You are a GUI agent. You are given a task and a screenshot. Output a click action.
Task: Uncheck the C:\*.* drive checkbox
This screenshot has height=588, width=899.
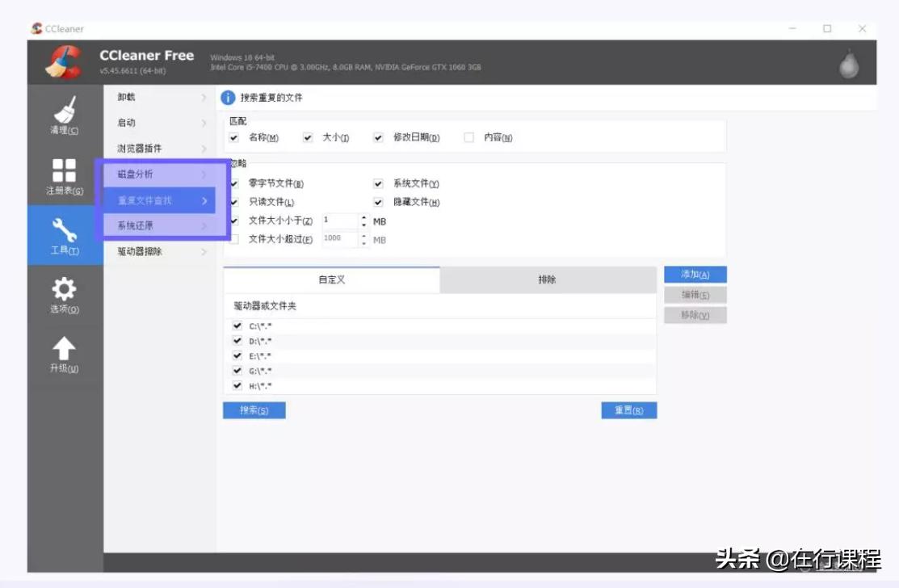click(237, 325)
